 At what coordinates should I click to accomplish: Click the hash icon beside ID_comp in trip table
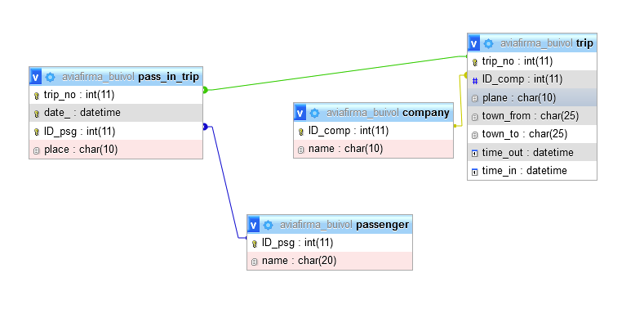(475, 81)
